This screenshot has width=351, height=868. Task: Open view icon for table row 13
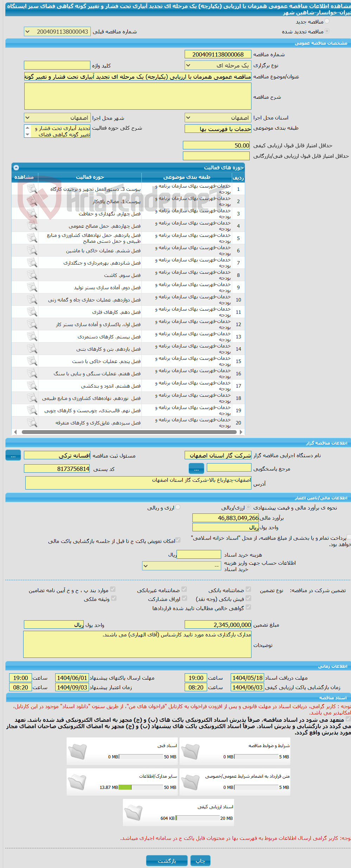click(32, 337)
